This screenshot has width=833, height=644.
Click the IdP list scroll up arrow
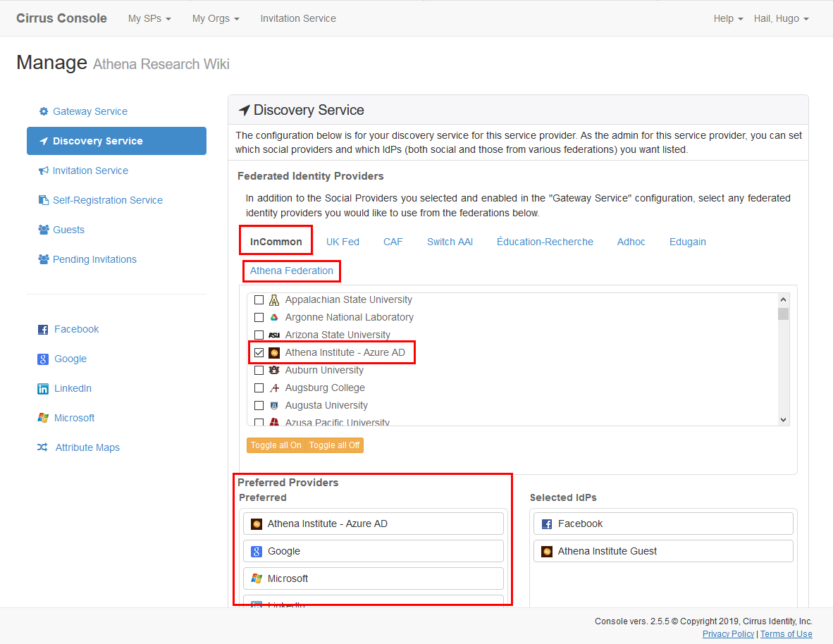(783, 299)
